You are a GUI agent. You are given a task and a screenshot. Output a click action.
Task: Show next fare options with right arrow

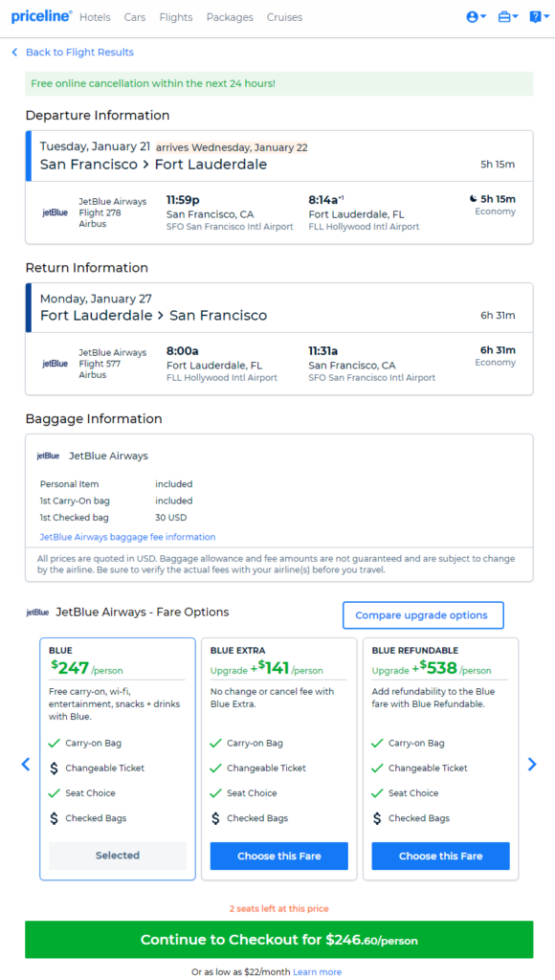click(532, 764)
